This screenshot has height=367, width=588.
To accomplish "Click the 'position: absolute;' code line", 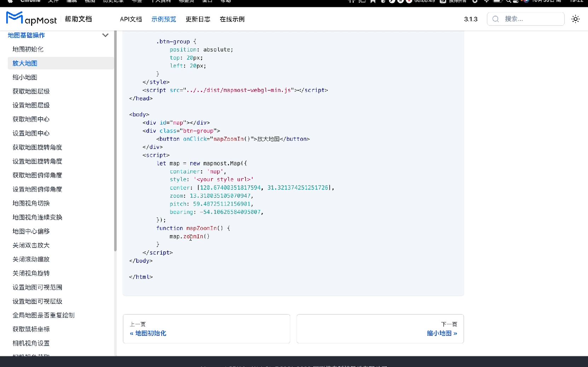I will click(x=201, y=49).
